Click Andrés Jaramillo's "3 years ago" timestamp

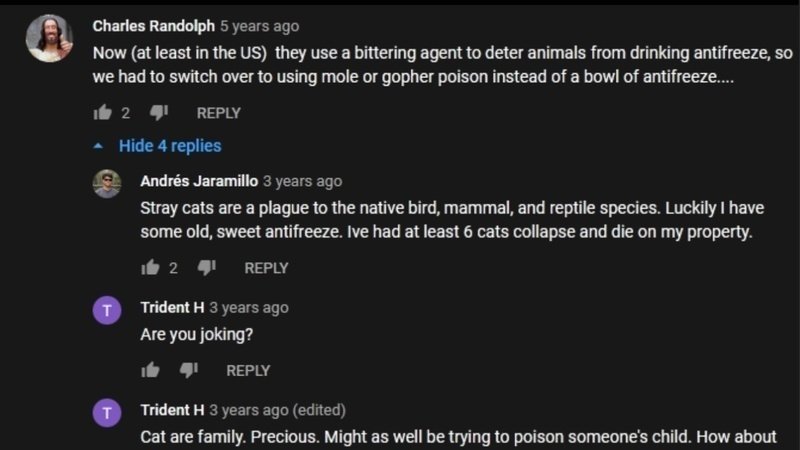point(302,181)
